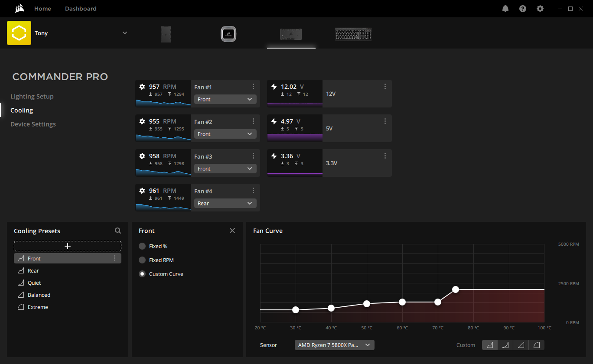This screenshot has height=364, width=593.
Task: Open Fan #1 preset dropdown
Action: point(225,99)
